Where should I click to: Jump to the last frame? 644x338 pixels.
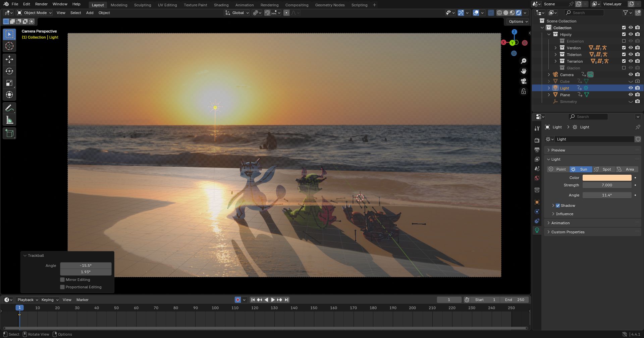click(286, 300)
